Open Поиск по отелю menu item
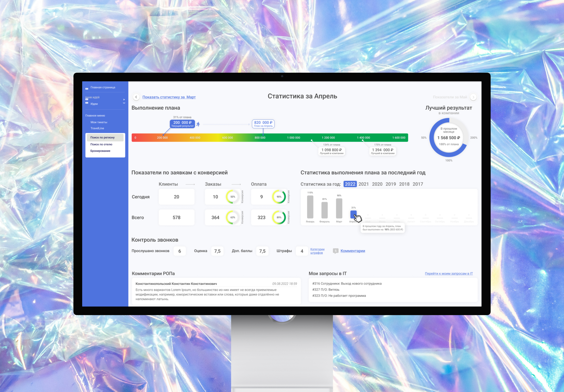 pos(101,144)
